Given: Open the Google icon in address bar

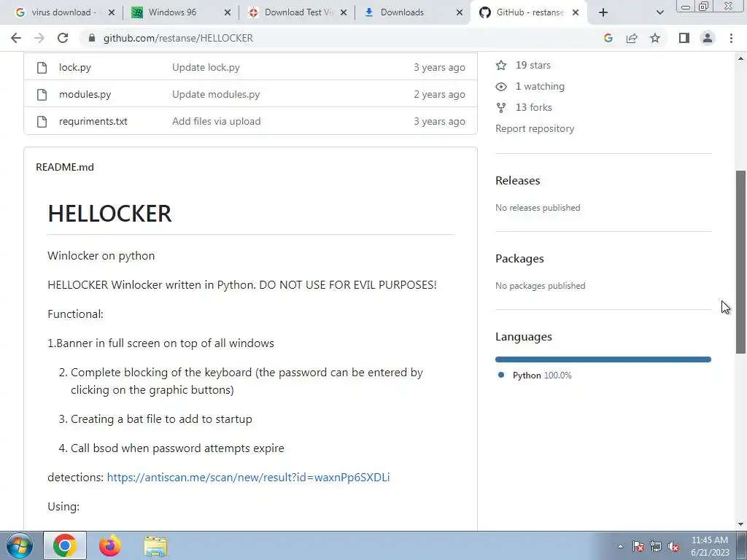Looking at the screenshot, I should click(608, 38).
